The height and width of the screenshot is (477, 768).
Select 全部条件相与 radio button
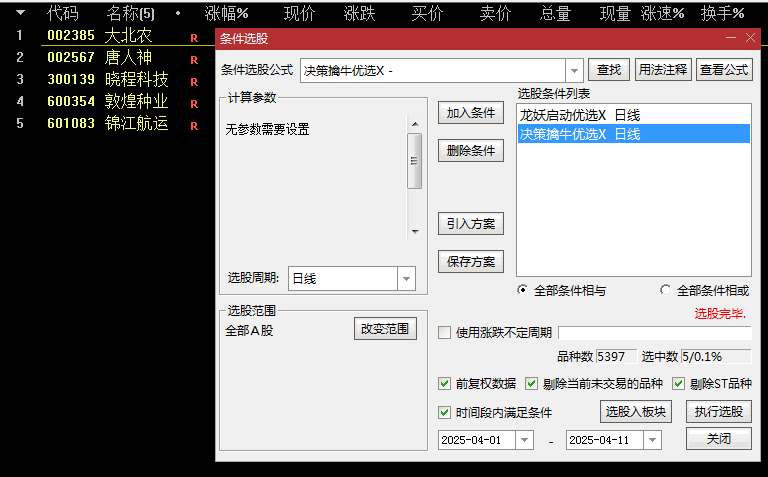pyautogui.click(x=523, y=290)
